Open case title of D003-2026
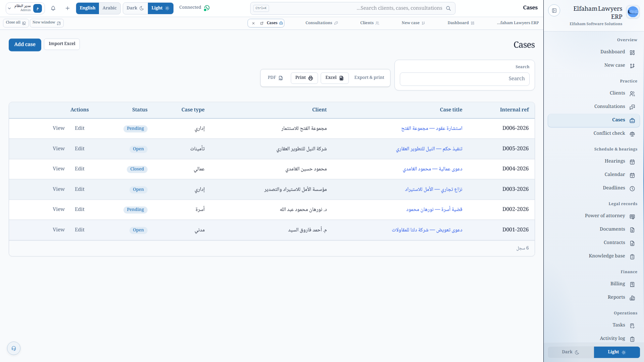This screenshot has width=644, height=362. [x=433, y=189]
